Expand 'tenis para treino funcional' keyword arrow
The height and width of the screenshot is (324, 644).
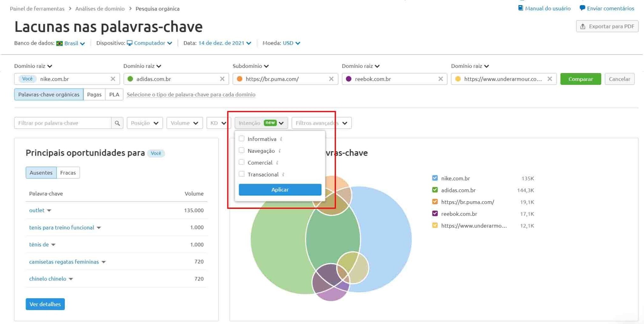[99, 228]
